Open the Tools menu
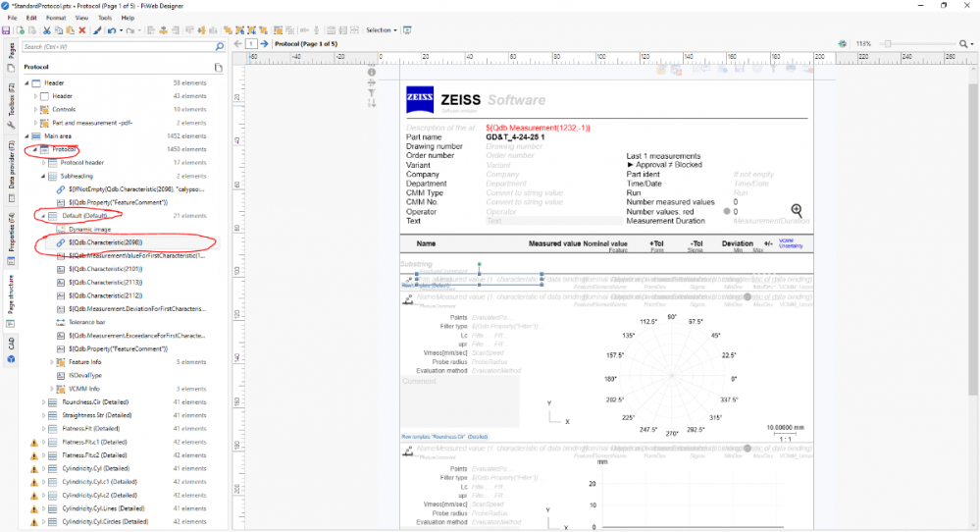This screenshot has width=980, height=532. coord(104,18)
